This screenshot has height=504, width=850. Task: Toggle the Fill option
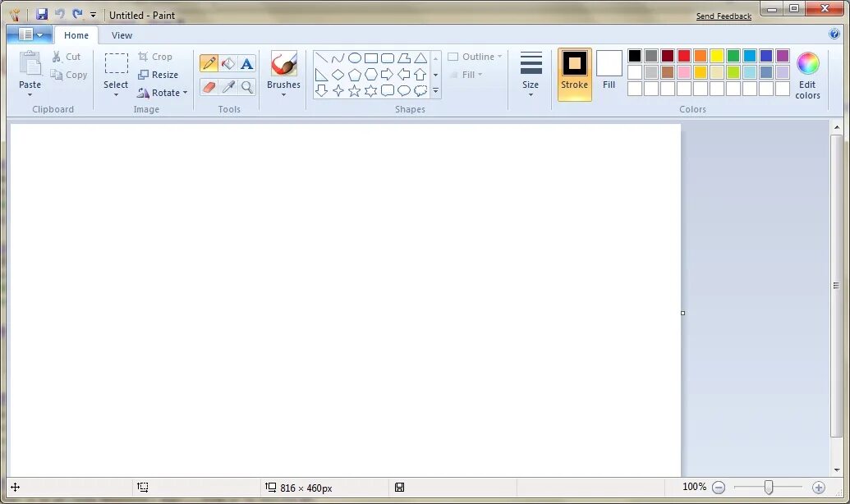(x=609, y=74)
